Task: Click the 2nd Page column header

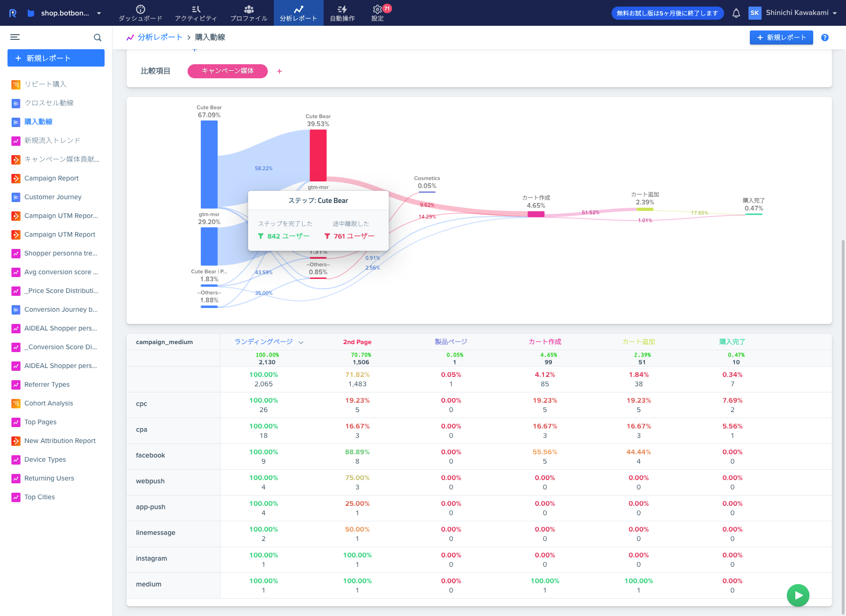Action: (357, 342)
